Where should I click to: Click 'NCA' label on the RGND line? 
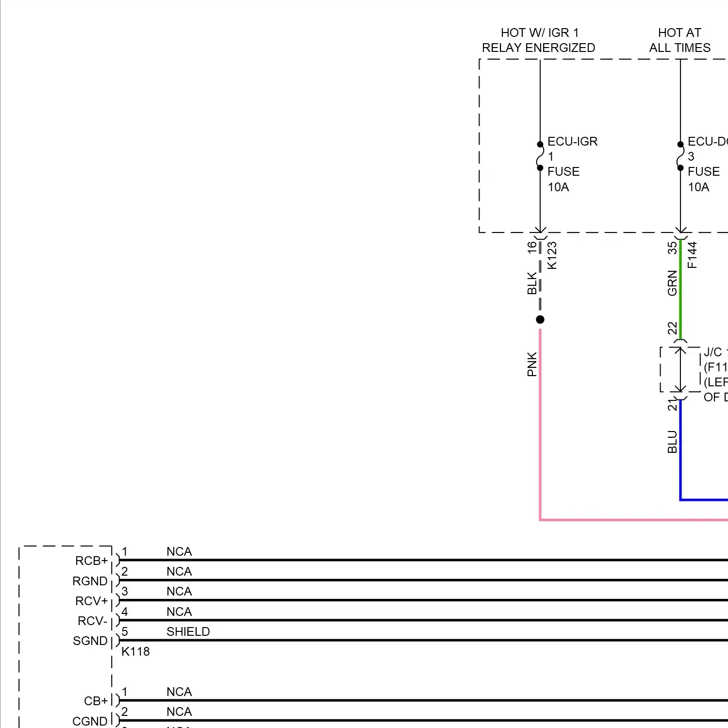179,571
